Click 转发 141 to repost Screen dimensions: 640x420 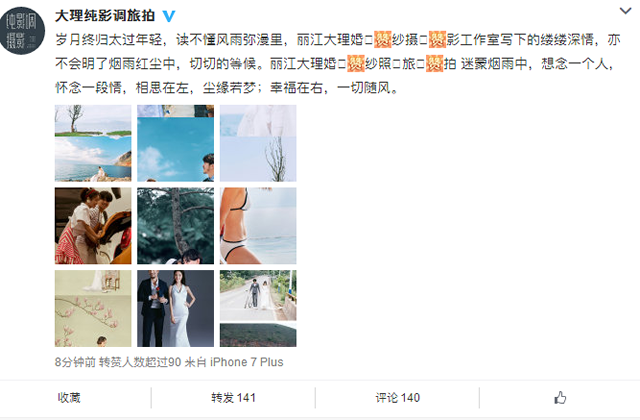coord(233,398)
